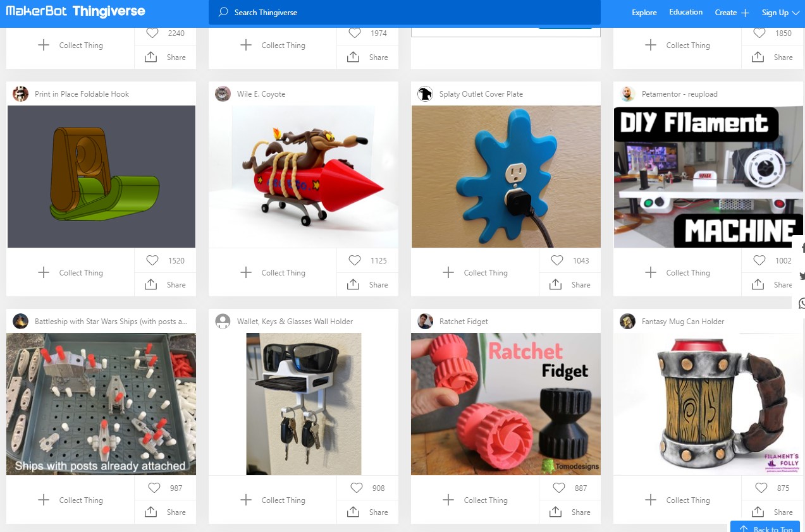Share the Ratchet Fidget thing
The image size is (805, 532).
click(570, 512)
